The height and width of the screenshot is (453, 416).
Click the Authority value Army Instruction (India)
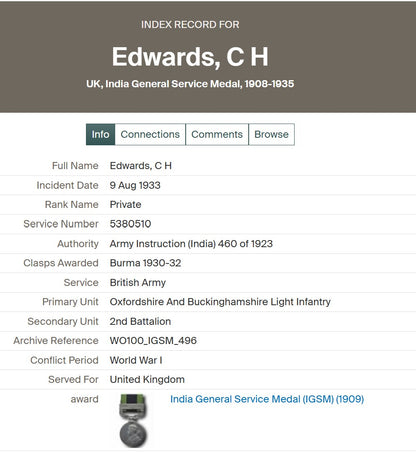191,244
